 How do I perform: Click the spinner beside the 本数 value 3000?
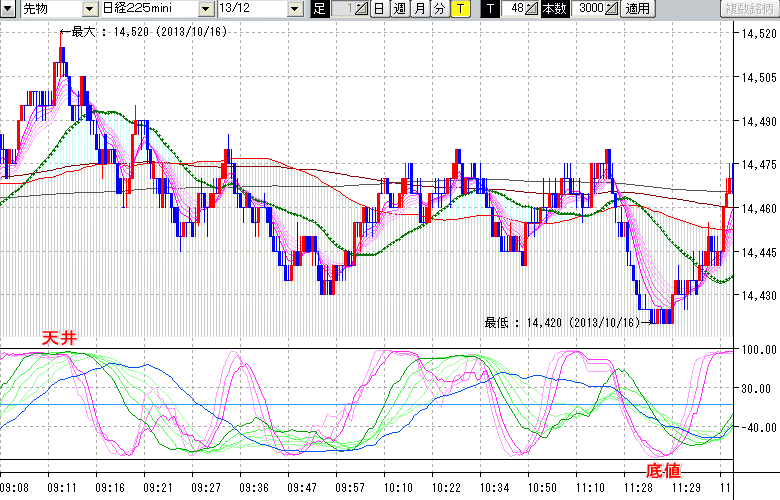pos(612,9)
